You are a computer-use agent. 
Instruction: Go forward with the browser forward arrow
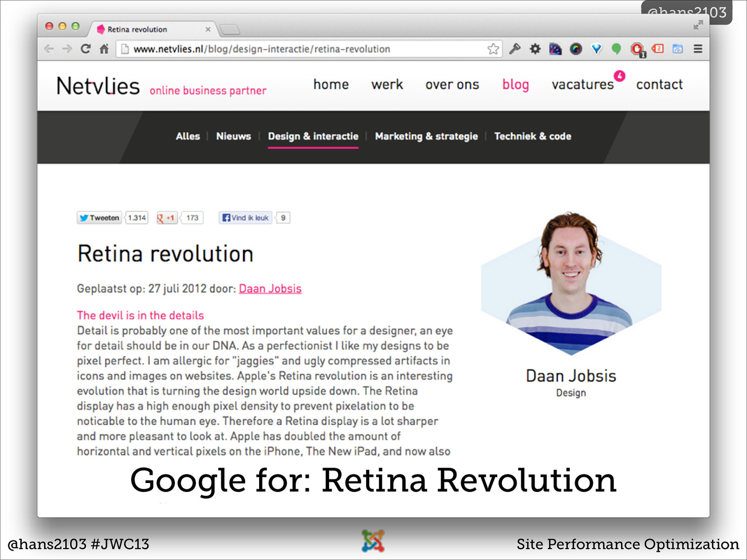point(67,49)
